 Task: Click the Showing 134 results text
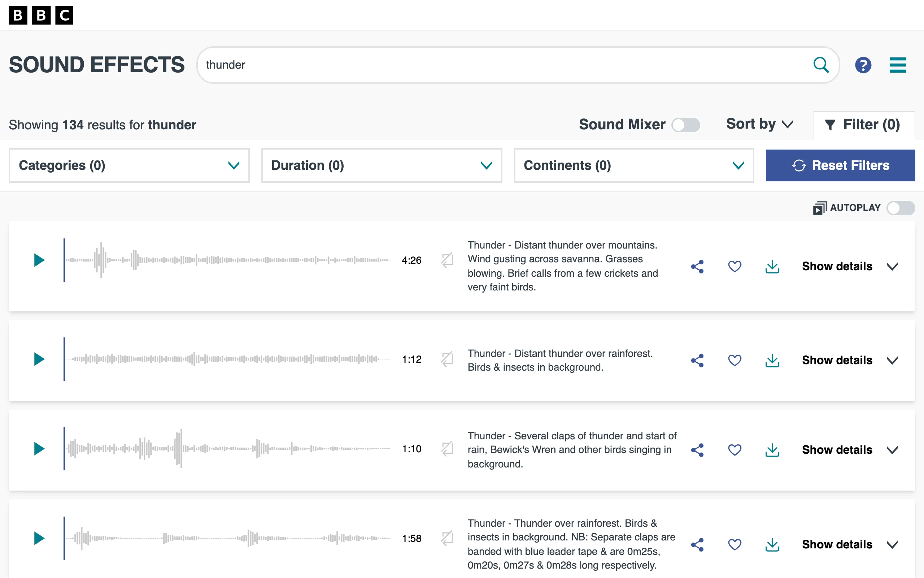(103, 125)
